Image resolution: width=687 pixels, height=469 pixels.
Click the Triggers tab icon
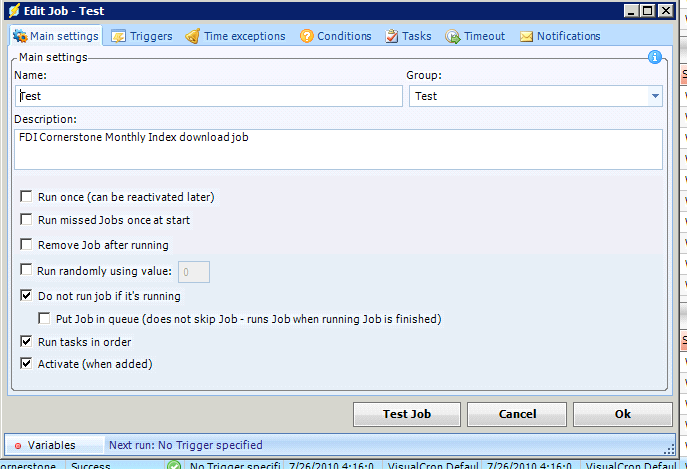118,36
